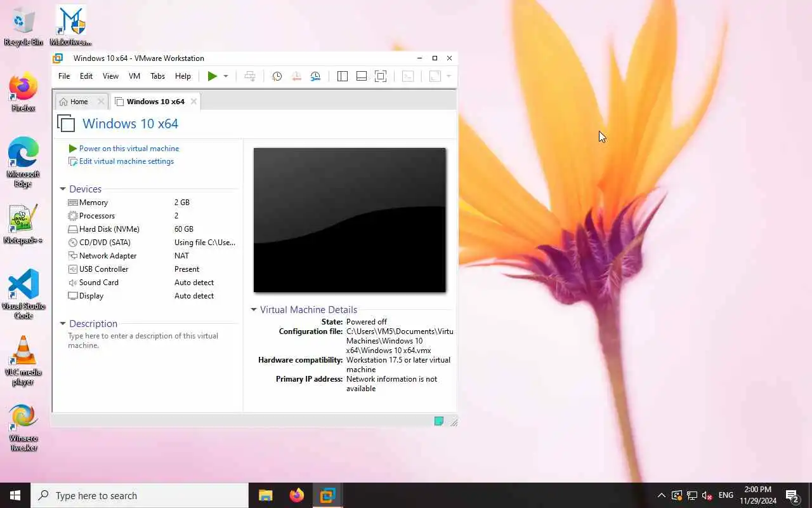The height and width of the screenshot is (508, 812).
Task: Open VLC media player desktop shortcut
Action: pos(23,361)
